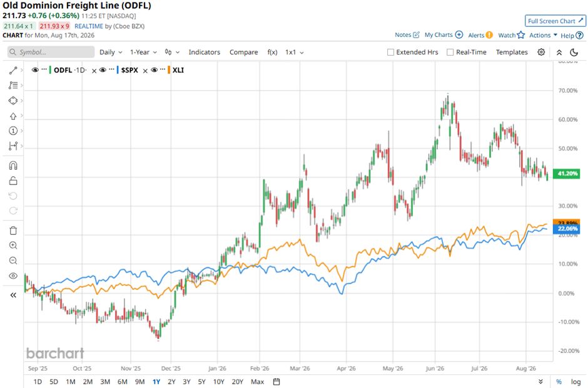
Task: Select the 1D range tab
Action: click(38, 382)
